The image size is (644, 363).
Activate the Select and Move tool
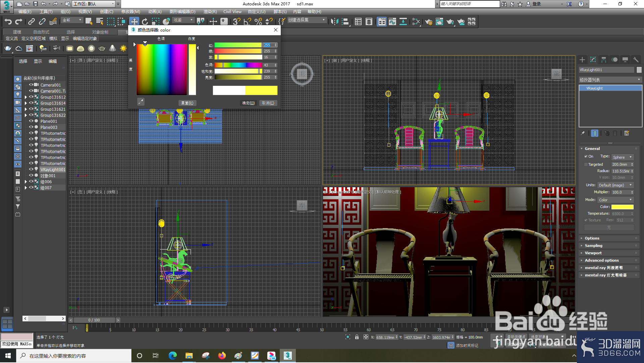(134, 22)
